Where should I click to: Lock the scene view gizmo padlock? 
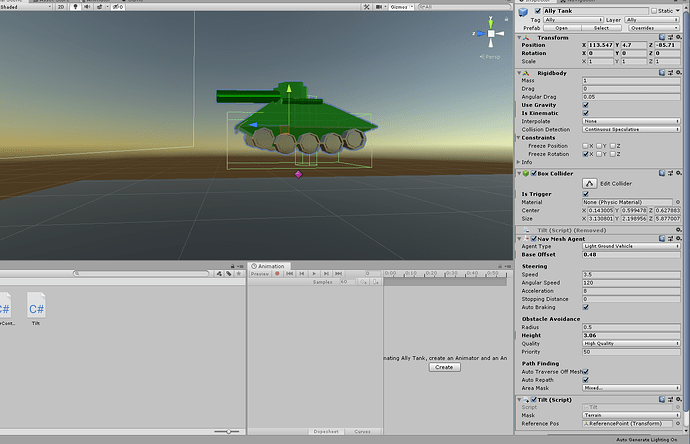[x=506, y=19]
